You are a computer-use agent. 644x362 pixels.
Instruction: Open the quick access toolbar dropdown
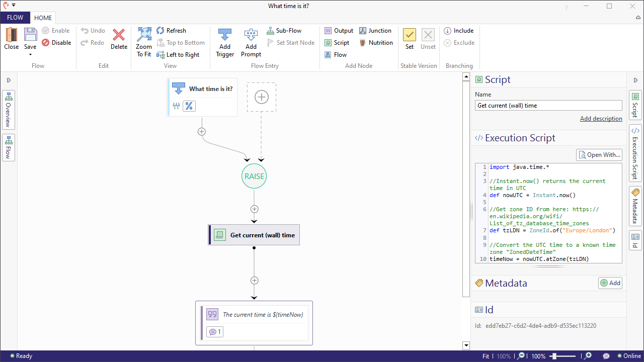(x=14, y=5)
